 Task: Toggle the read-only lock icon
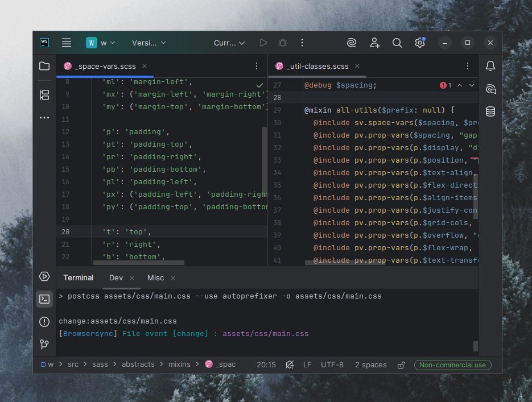401,365
